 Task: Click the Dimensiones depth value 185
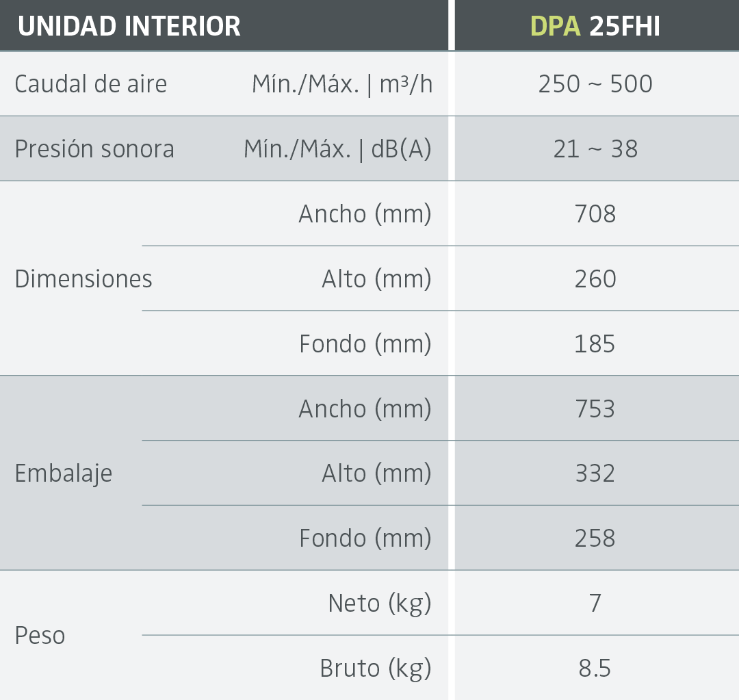[595, 343]
